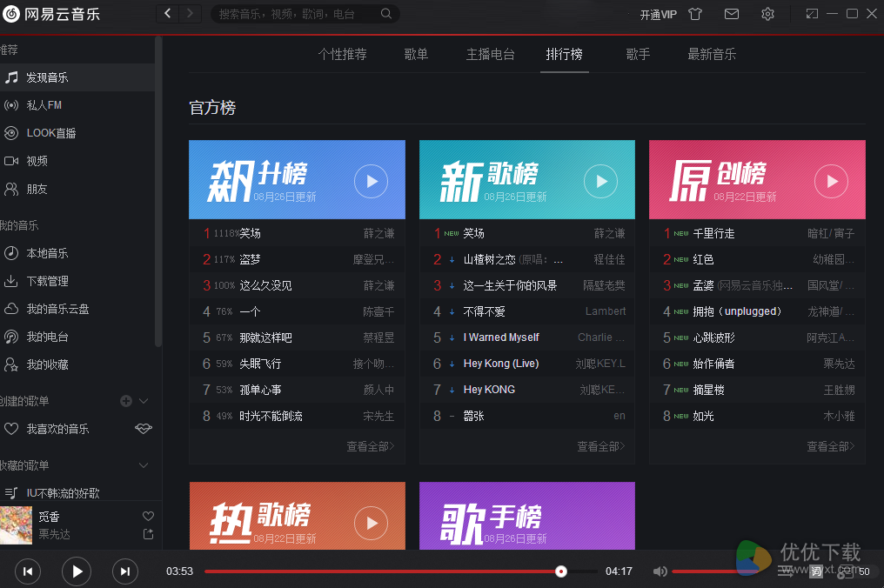Screen dimensions: 884x588
Task: Skip to next track
Action: click(125, 571)
